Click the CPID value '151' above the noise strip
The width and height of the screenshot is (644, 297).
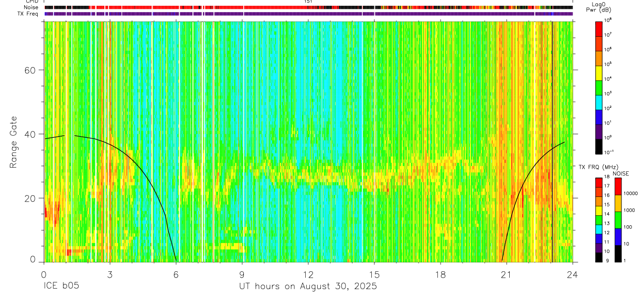point(308,2)
